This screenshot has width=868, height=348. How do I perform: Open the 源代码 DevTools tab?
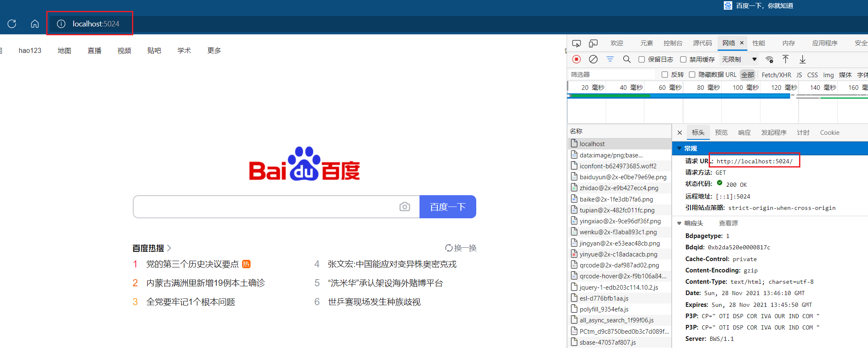(702, 43)
